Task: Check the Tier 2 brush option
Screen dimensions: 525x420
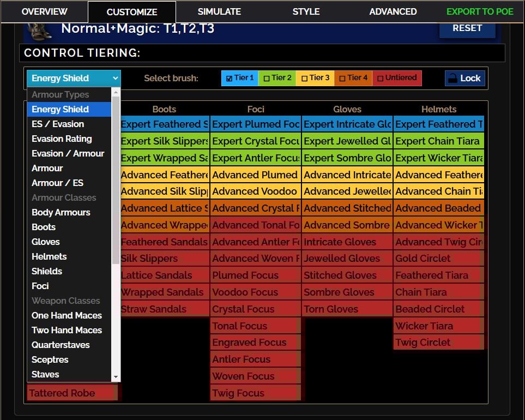Action: [267, 78]
